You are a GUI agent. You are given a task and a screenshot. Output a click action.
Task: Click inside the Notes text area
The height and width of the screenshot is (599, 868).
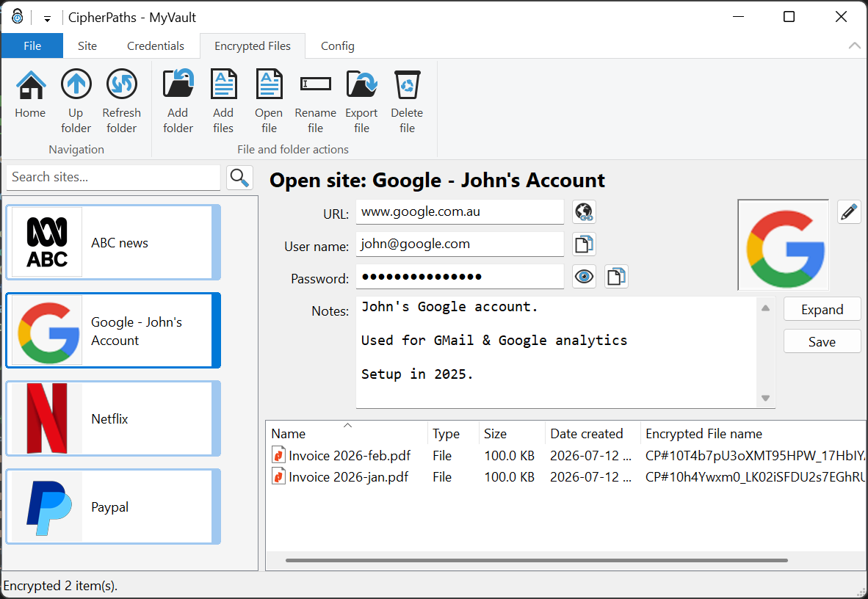click(557, 352)
